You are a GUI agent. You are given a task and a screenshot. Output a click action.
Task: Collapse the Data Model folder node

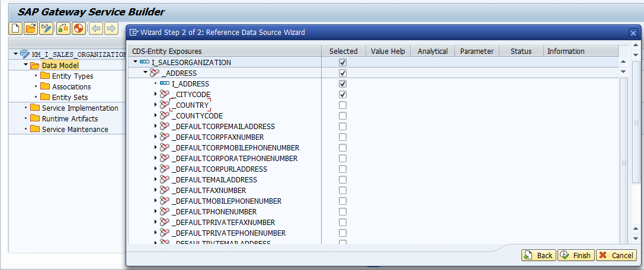pyautogui.click(x=26, y=65)
